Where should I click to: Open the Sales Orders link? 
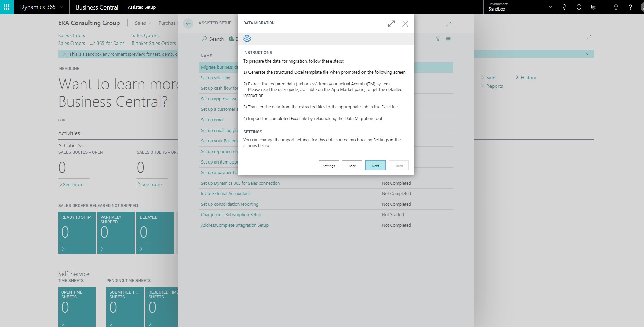click(71, 35)
